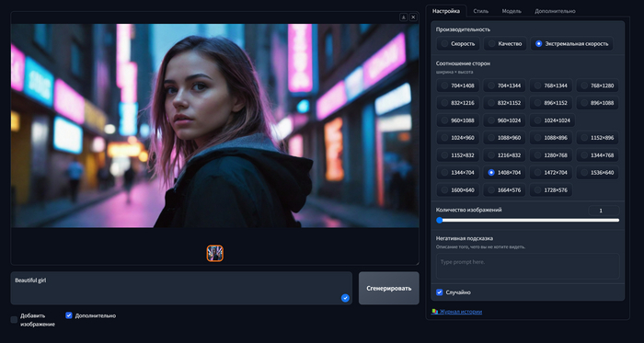Image resolution: width=644 pixels, height=343 pixels.
Task: Toggle the Случайно checkbox
Action: (x=439, y=292)
